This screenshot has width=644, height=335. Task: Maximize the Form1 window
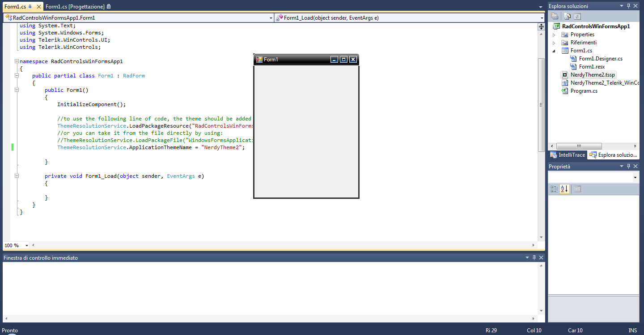[x=343, y=60]
